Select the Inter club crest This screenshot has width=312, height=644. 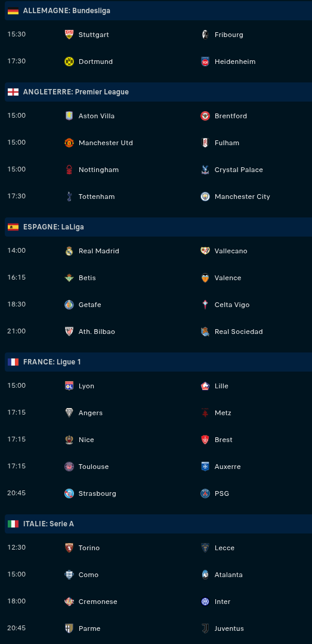coord(205,602)
